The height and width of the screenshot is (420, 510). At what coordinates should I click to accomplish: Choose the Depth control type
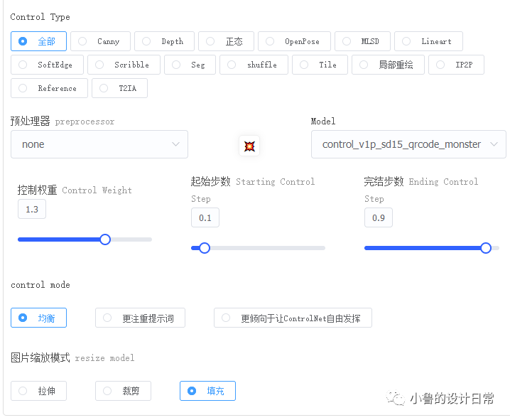(164, 41)
